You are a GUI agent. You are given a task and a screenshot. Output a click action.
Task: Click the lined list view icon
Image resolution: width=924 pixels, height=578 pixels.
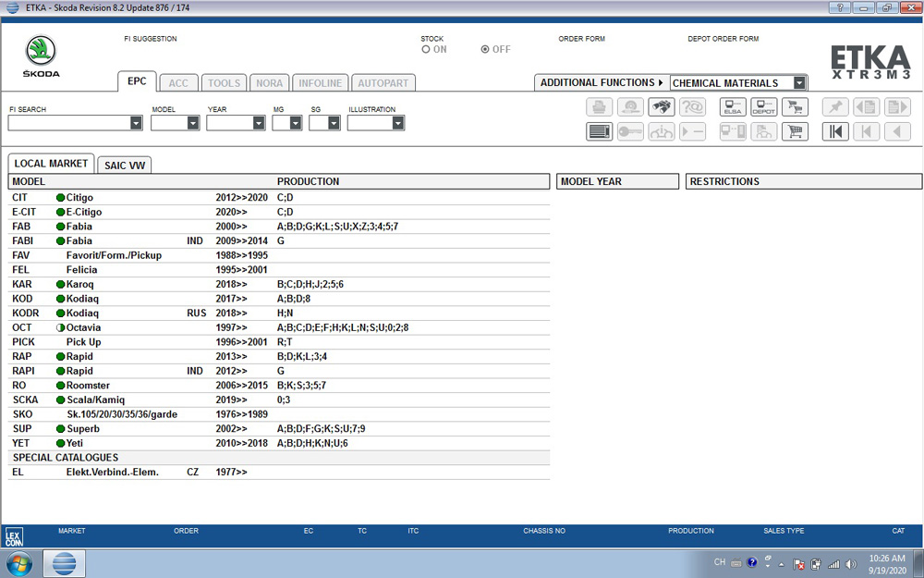600,131
